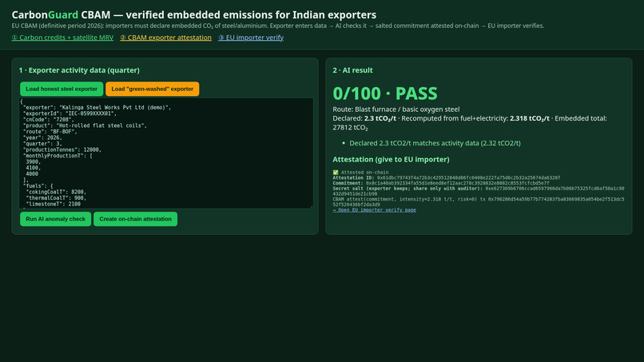This screenshot has width=644, height=362.
Task: Click the "cokingCoalT": 8200 JSON line
Action: (x=56, y=192)
